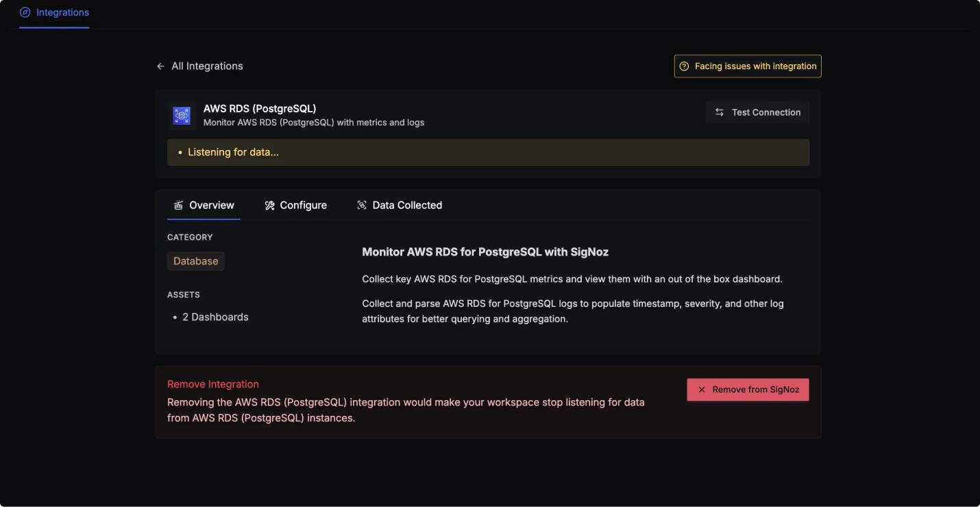Click the 'metrics and logs' subtitle text

pyautogui.click(x=314, y=123)
